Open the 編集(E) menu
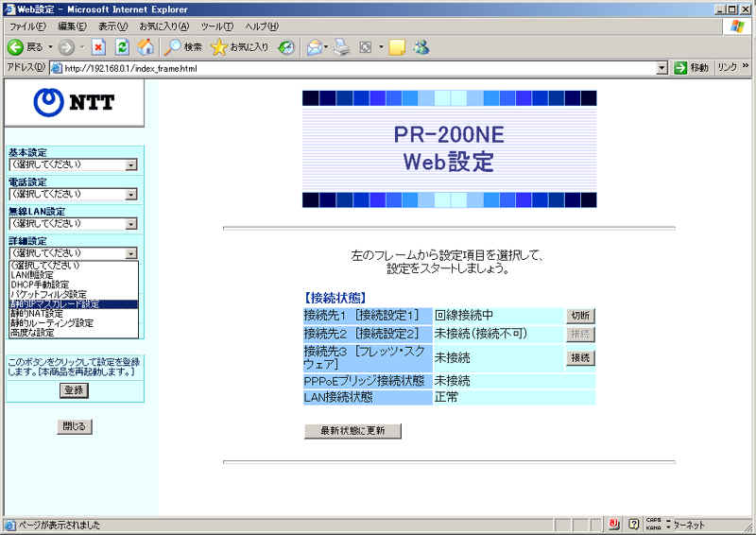Screen dimensions: 756x535 click(73, 26)
